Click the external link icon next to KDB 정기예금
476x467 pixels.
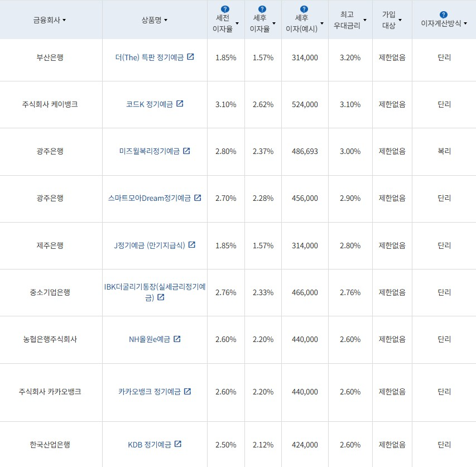point(177,444)
